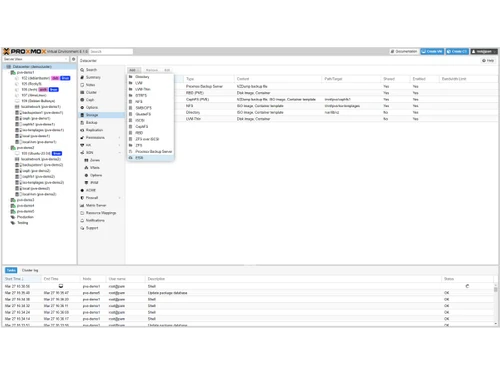Click the Edit storage button
This screenshot has height=375, width=500.
click(167, 70)
